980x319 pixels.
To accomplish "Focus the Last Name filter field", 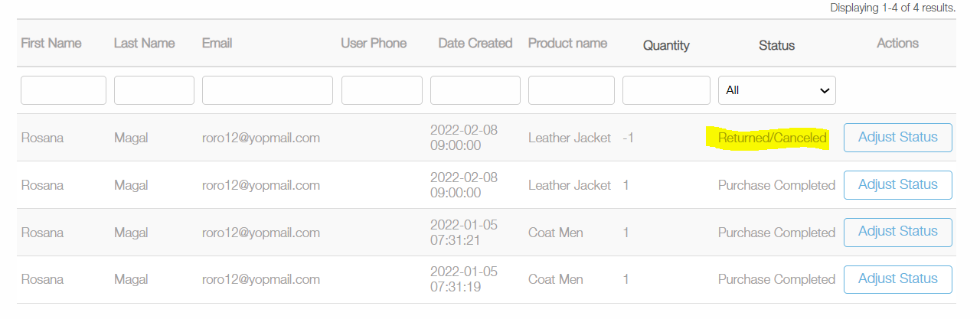I will point(154,90).
